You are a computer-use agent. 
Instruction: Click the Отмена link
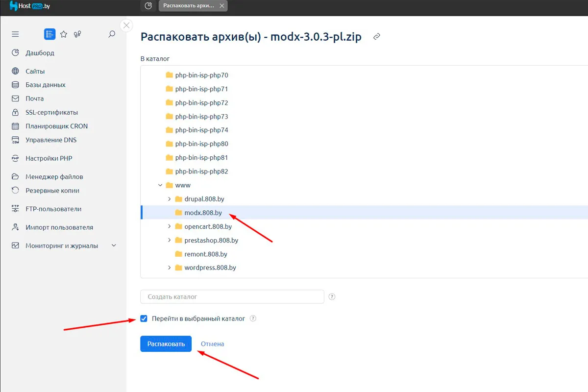212,344
